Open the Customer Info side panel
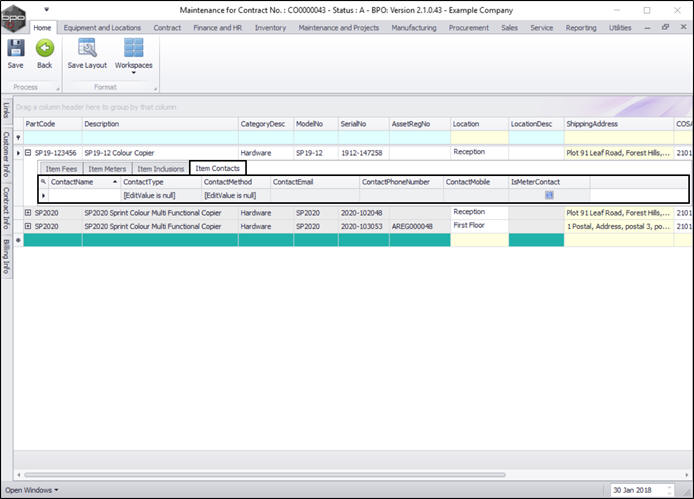Viewport: 694px width, 499px height. click(6, 154)
